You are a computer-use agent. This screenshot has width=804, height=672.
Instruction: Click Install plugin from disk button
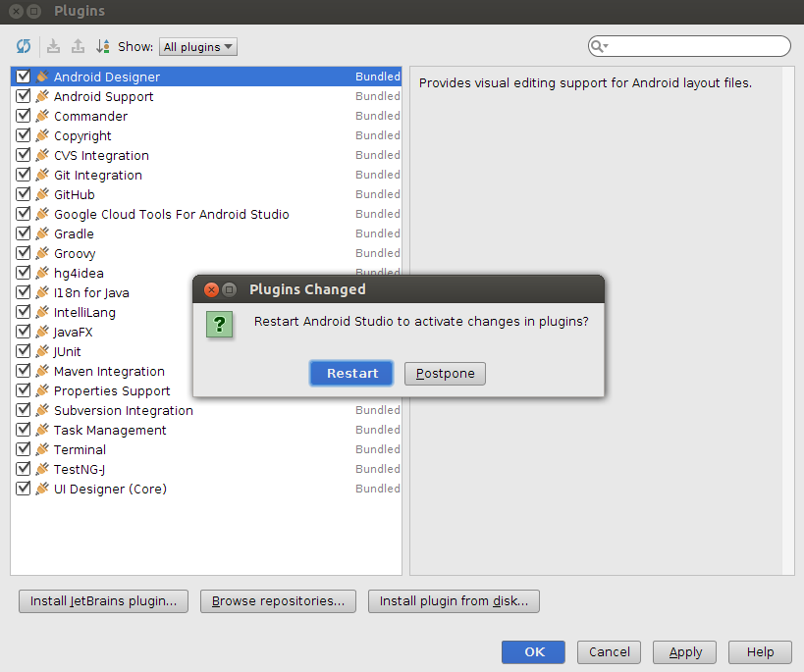click(454, 600)
